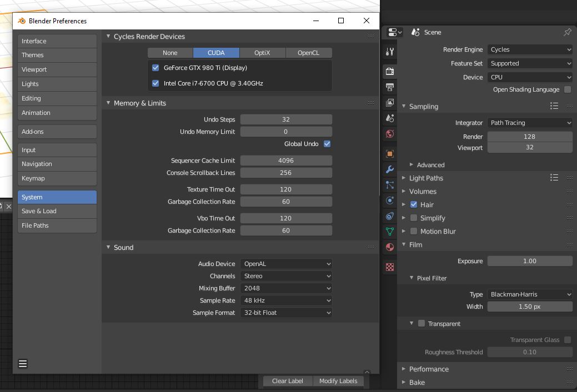Viewport: 577px width, 392px height.
Task: Open the Light Paths presets list icon
Action: click(x=554, y=178)
